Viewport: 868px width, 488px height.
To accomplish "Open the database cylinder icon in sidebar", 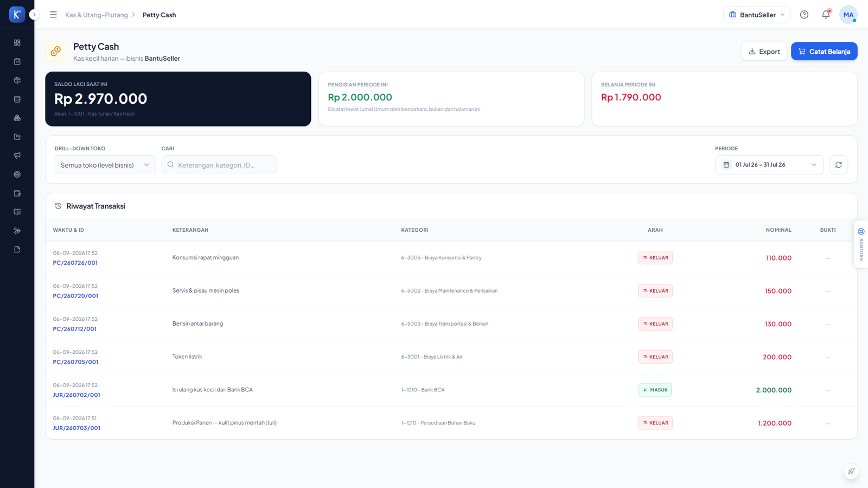I will point(17,99).
